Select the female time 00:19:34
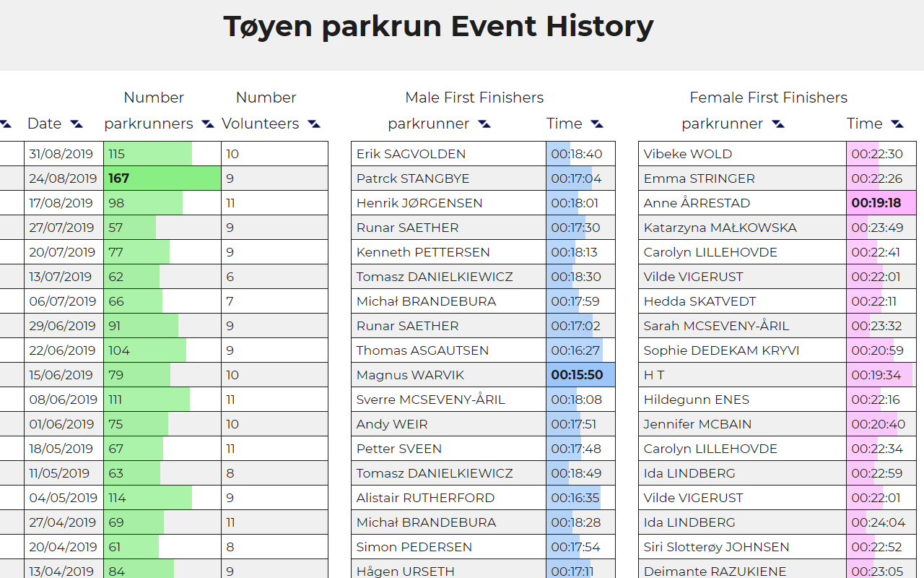This screenshot has height=578, width=924. pyautogui.click(x=881, y=375)
